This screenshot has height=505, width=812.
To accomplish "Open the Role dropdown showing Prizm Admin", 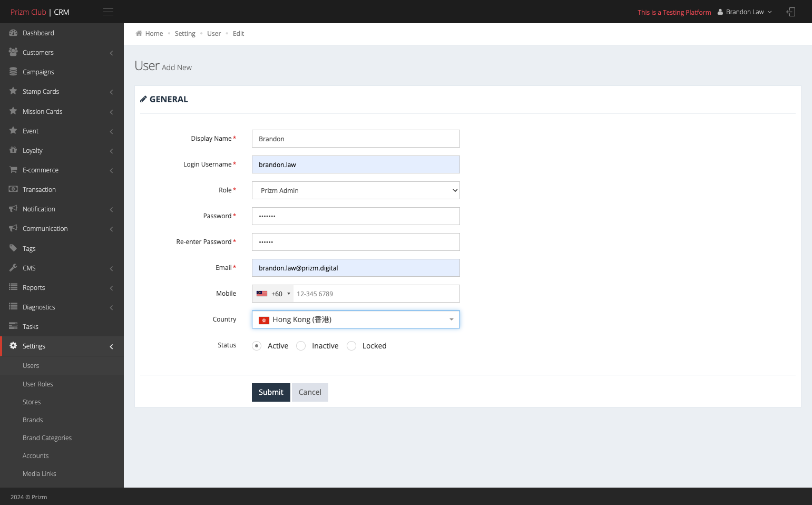I will (356, 190).
